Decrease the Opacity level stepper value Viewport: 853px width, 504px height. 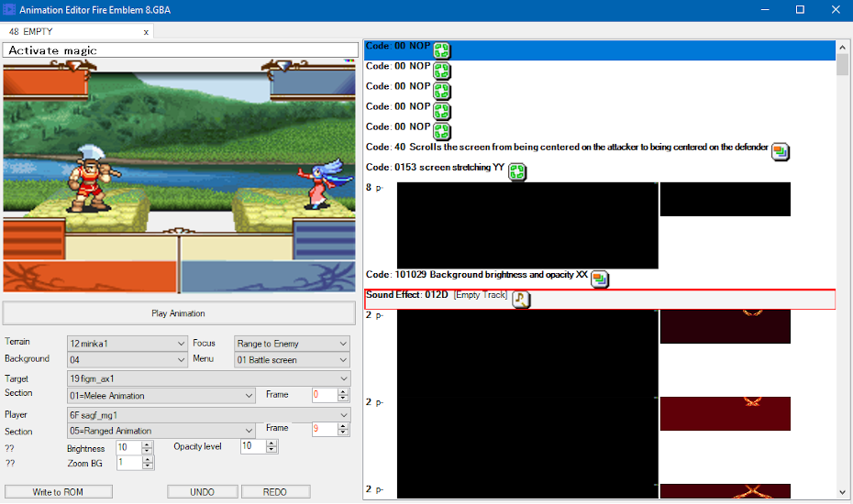tap(271, 450)
